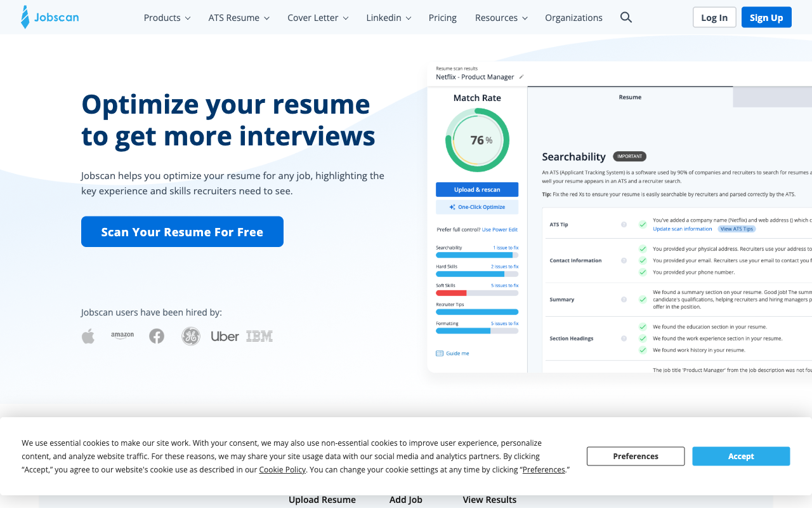Open the Cover Letter dropdown
The width and height of the screenshot is (812, 508).
318,18
